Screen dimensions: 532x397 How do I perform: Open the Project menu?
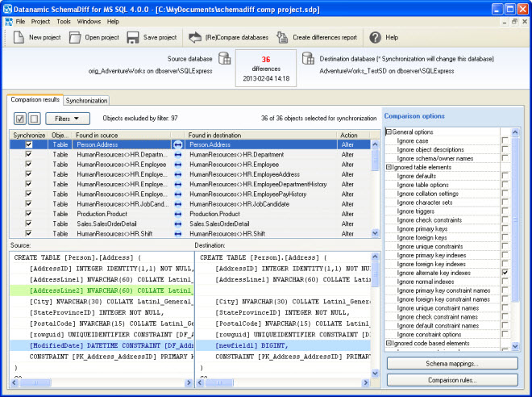[x=40, y=22]
